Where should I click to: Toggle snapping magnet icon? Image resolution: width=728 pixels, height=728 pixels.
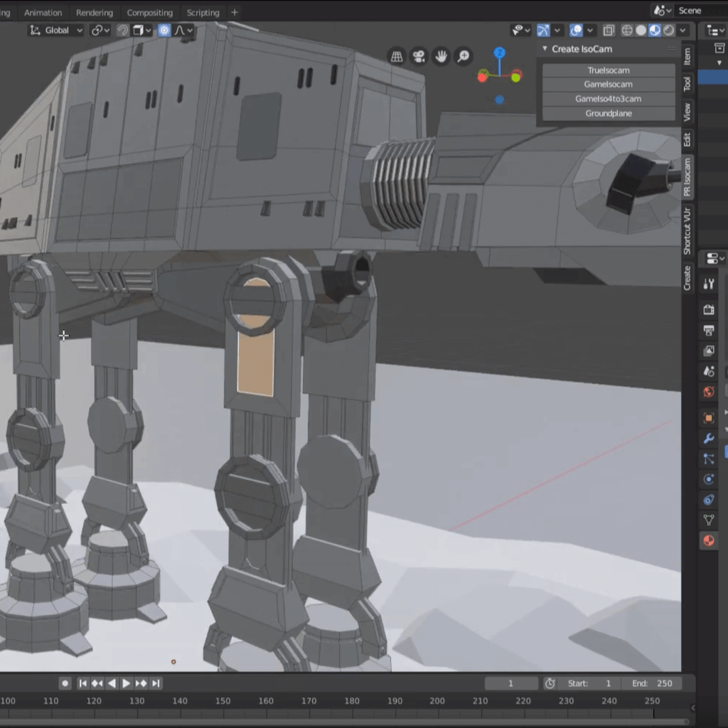click(x=122, y=31)
